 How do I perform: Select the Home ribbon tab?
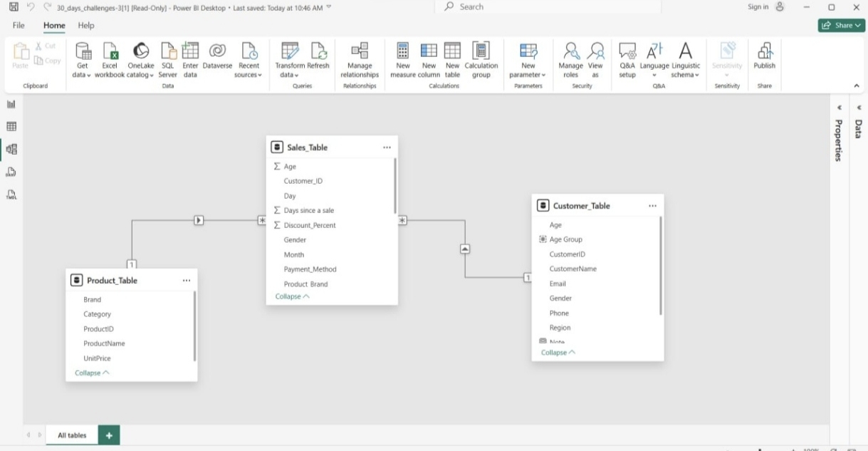pos(54,26)
